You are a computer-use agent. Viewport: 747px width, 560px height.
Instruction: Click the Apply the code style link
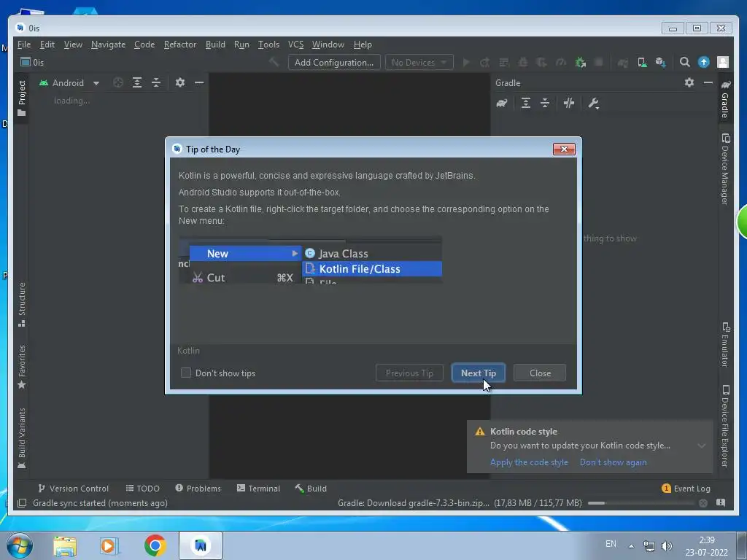tap(529, 462)
